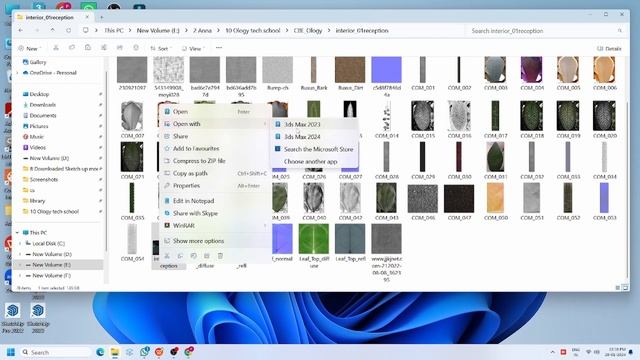This screenshot has height=360, width=640.
Task: Open the See more toolbar menu
Action: coord(219,48)
